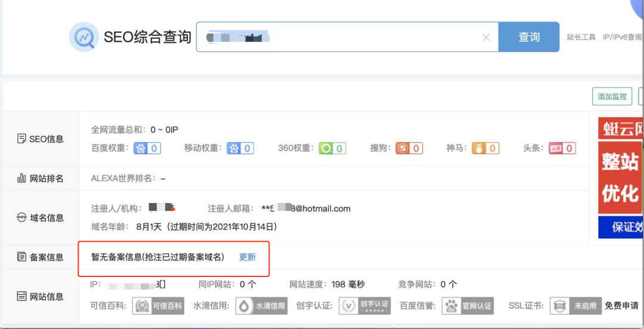Click the 同IP网站 count value
This screenshot has width=644, height=329.
(248, 284)
